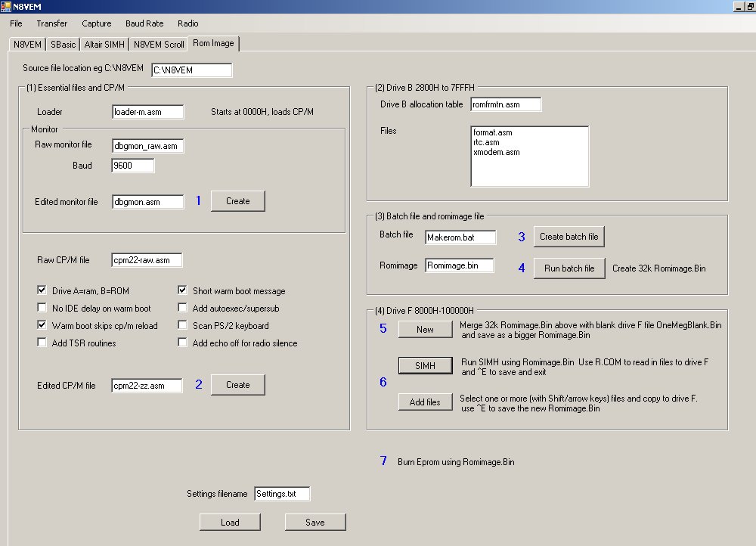Focus the Baud value input field
Image resolution: width=756 pixels, height=546 pixels.
coord(132,166)
